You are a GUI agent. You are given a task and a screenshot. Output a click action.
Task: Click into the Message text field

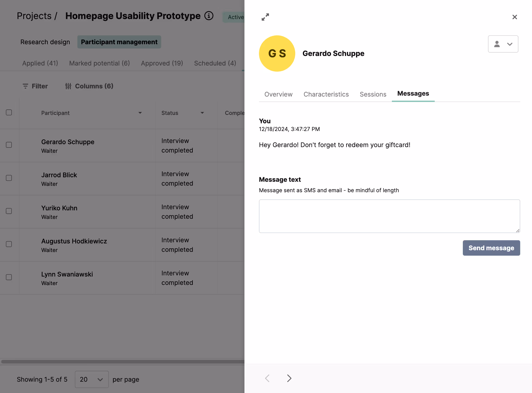point(389,216)
